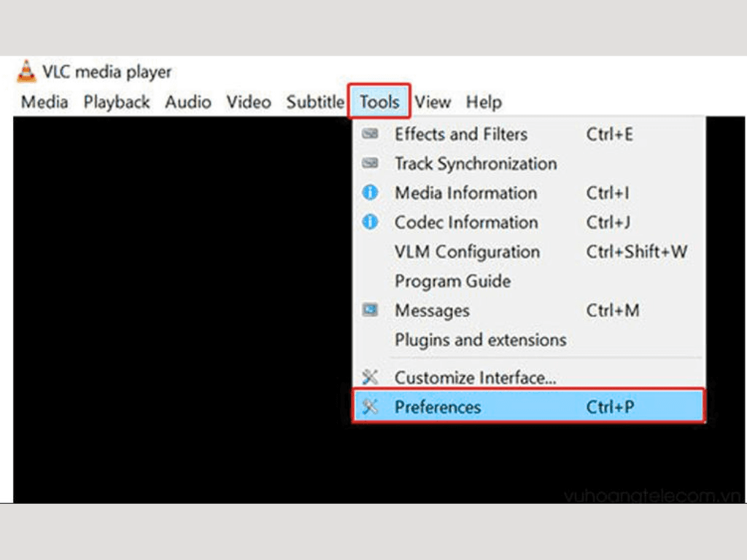Select Codec Information entry
This screenshot has height=560, width=747.
[x=529, y=222]
